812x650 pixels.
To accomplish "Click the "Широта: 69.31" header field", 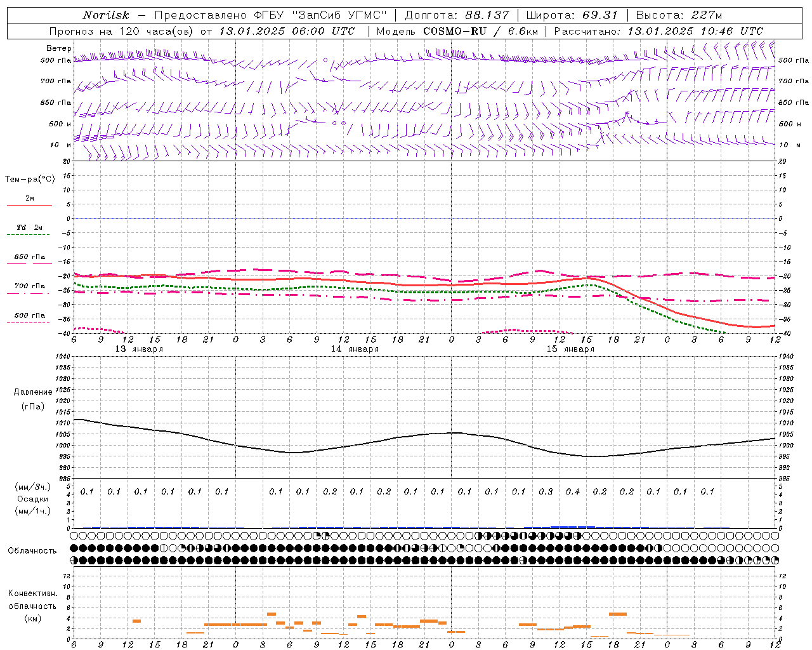I will click(x=572, y=15).
